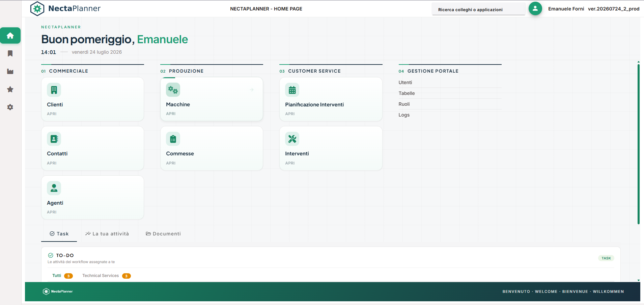Click the PRODUZIONE section heading
The width and height of the screenshot is (644, 305).
click(186, 71)
